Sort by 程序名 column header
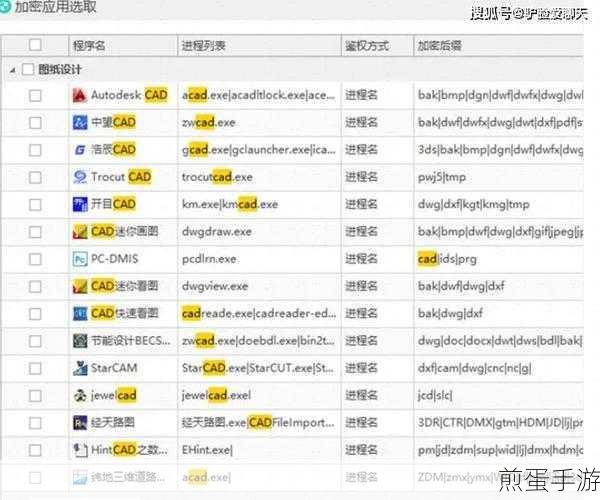Image resolution: width=600 pixels, height=500 pixels. pyautogui.click(x=123, y=46)
